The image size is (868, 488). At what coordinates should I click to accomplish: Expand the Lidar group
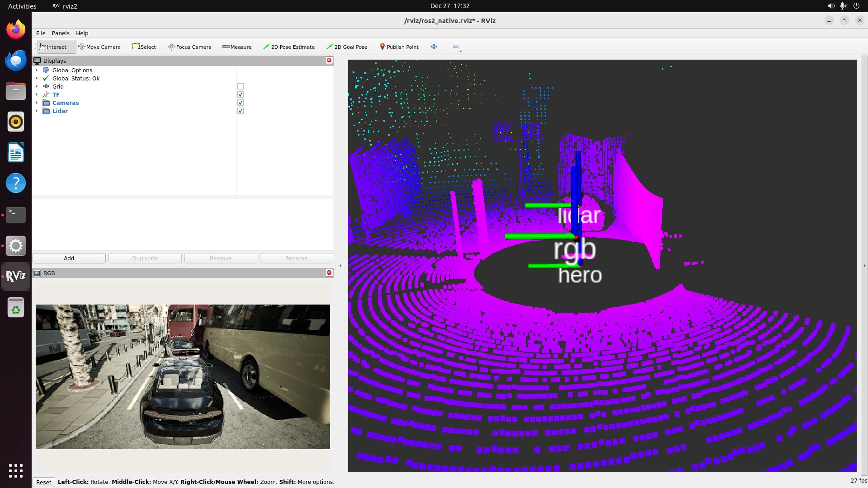click(37, 111)
